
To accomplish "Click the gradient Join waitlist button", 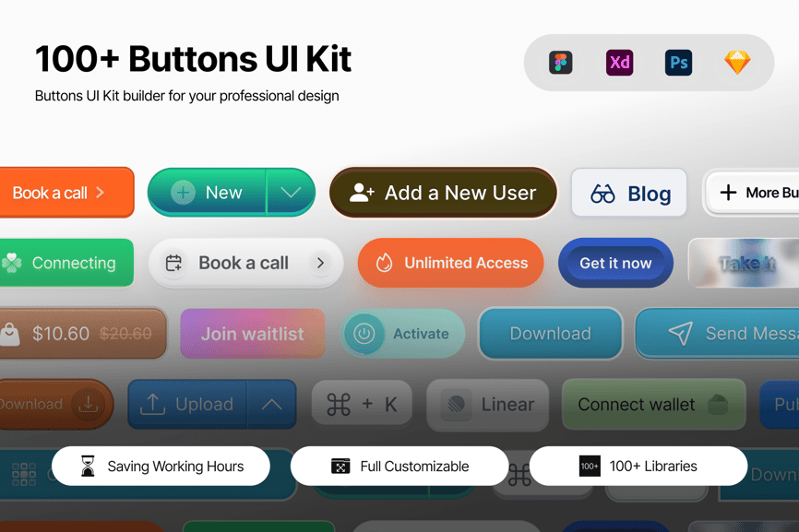I will coord(253,334).
